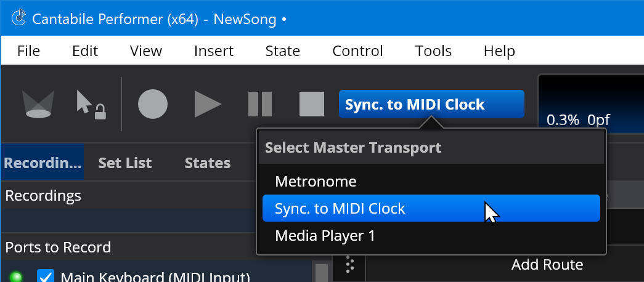The image size is (644, 282).
Task: Switch to the States tab
Action: click(208, 163)
